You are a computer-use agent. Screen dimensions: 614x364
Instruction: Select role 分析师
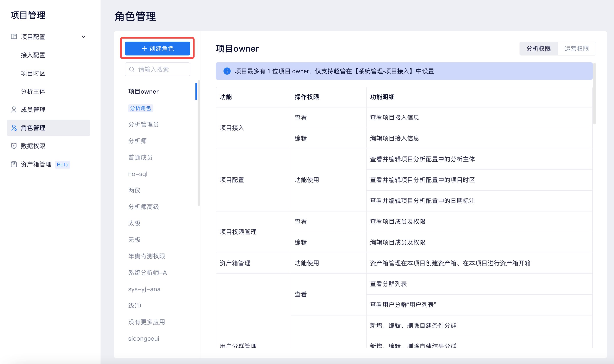pyautogui.click(x=137, y=141)
